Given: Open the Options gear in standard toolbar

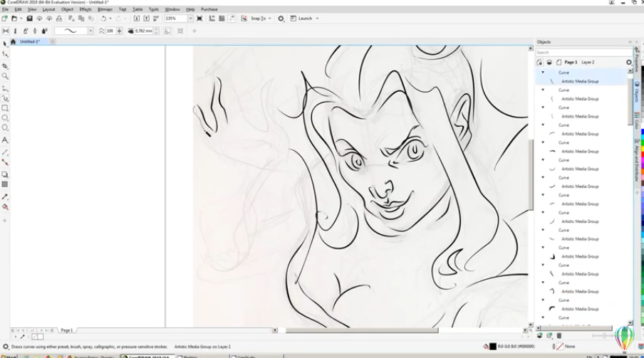Looking at the screenshot, I should click(281, 19).
